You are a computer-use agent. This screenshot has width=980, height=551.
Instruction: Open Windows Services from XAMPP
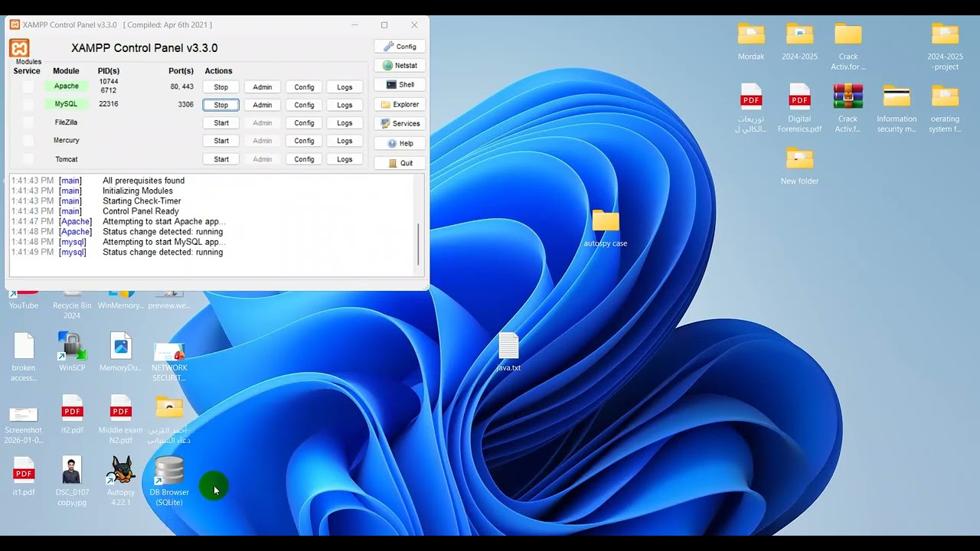coord(400,123)
